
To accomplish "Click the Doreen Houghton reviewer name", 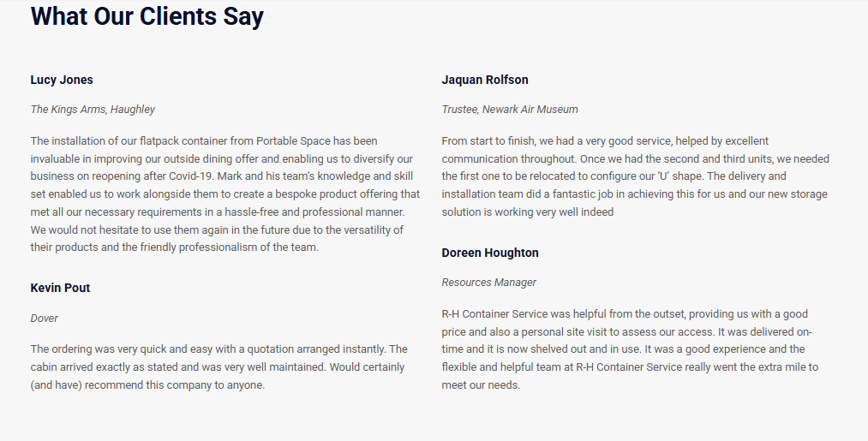I will (490, 253).
